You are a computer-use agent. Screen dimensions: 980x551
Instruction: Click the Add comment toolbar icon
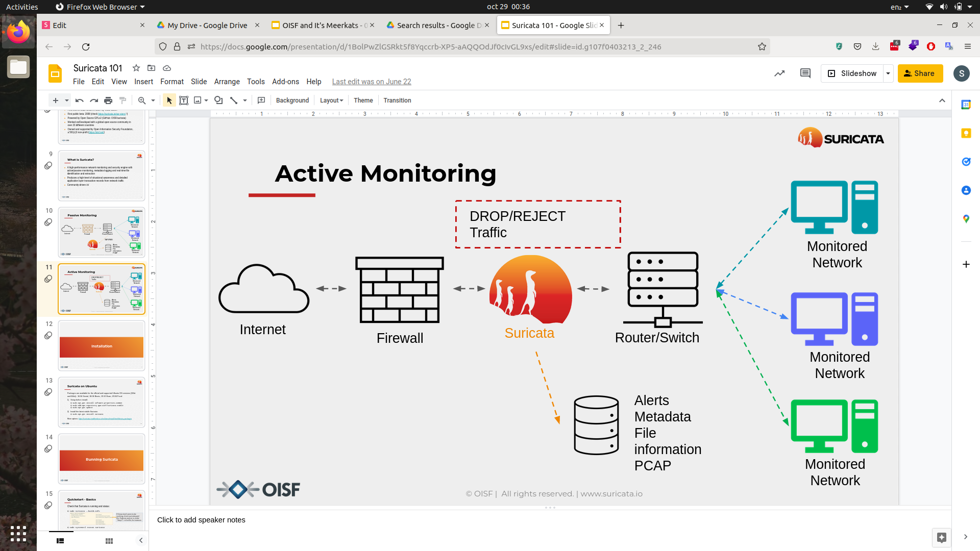[x=261, y=101]
